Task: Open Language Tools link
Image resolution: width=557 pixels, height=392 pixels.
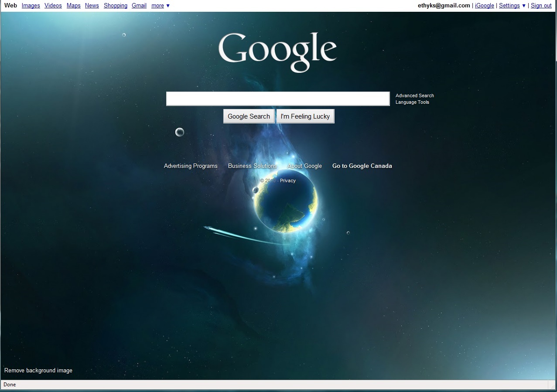Action: tap(412, 102)
